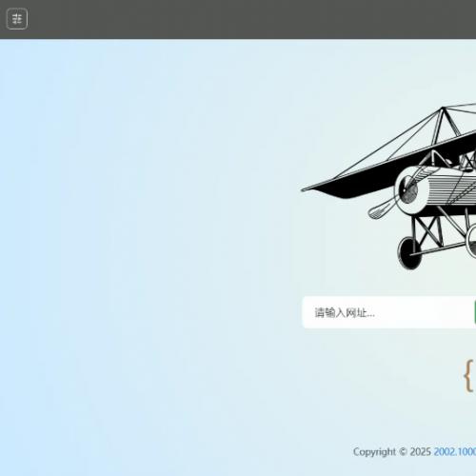Open the settings sliders icon in header

[x=17, y=19]
